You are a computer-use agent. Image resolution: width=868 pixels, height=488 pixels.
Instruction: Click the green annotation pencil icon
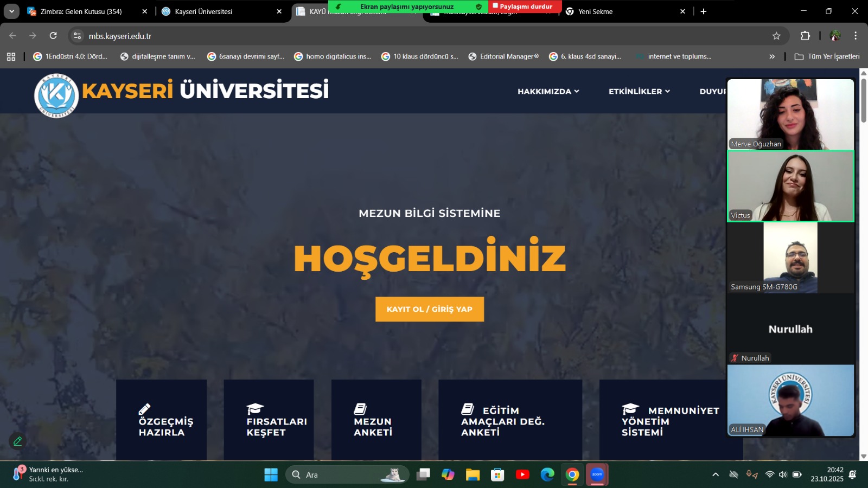coord(17,441)
